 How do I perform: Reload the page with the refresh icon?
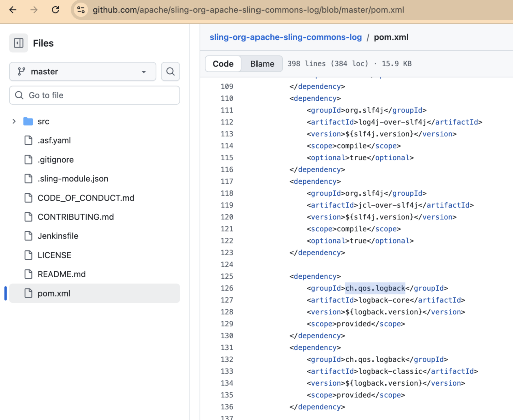[x=55, y=10]
